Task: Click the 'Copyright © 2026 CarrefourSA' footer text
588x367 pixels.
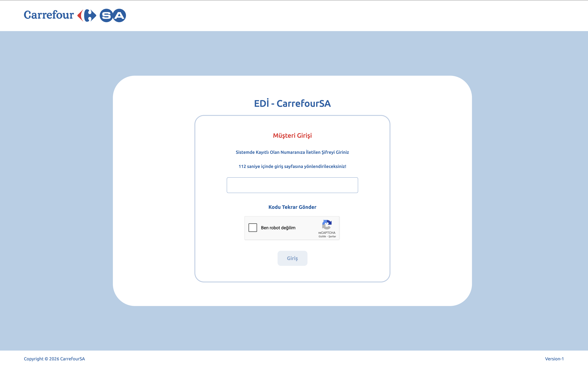Action: (54, 359)
